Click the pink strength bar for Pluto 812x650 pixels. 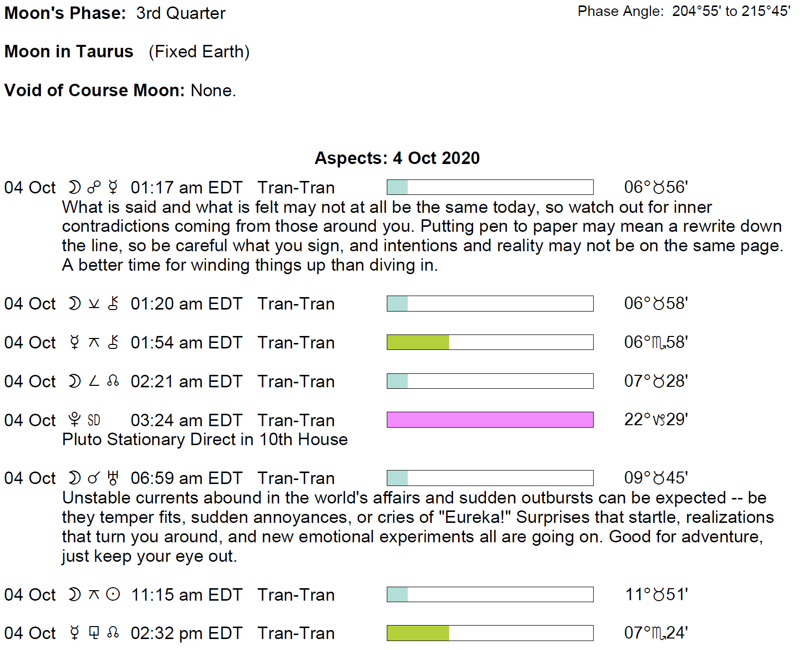point(490,420)
